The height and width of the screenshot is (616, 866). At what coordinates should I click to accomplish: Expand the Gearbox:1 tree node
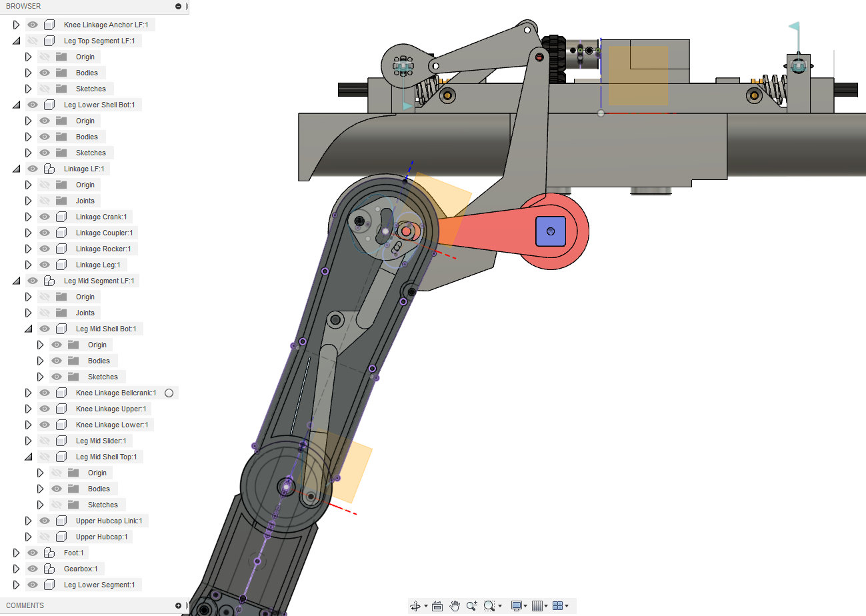(x=17, y=569)
